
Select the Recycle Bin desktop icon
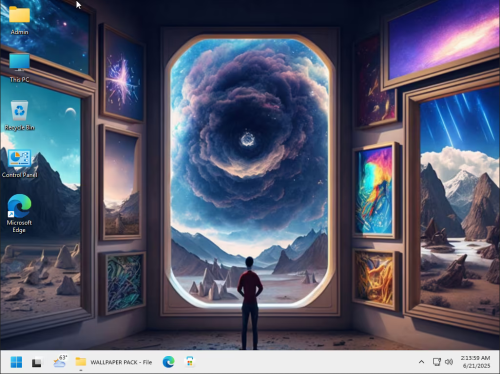tap(19, 116)
